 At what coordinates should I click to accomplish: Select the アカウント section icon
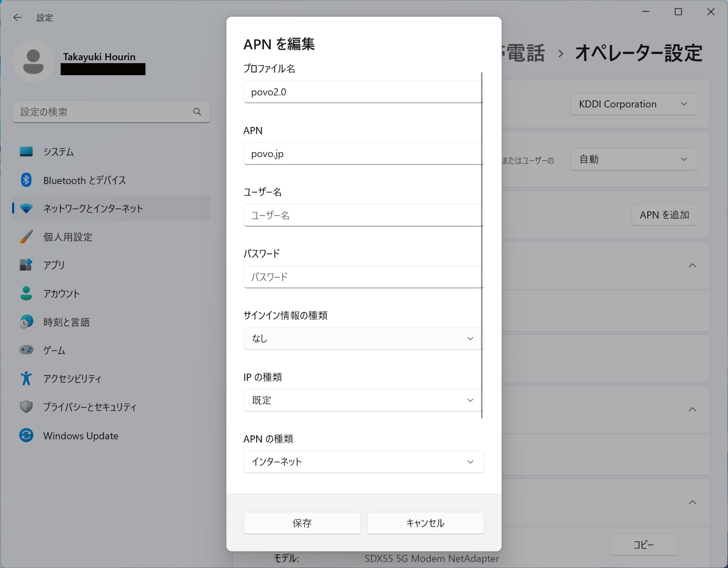(x=27, y=293)
